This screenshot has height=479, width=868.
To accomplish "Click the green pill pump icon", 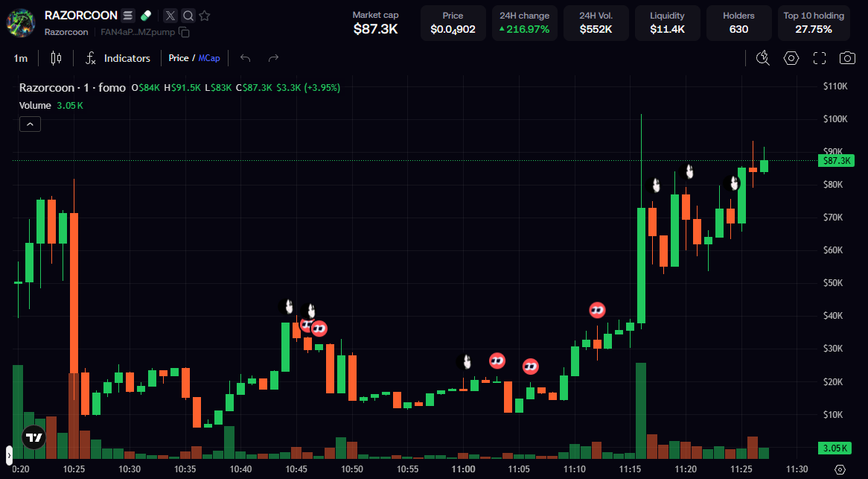I will tap(146, 16).
